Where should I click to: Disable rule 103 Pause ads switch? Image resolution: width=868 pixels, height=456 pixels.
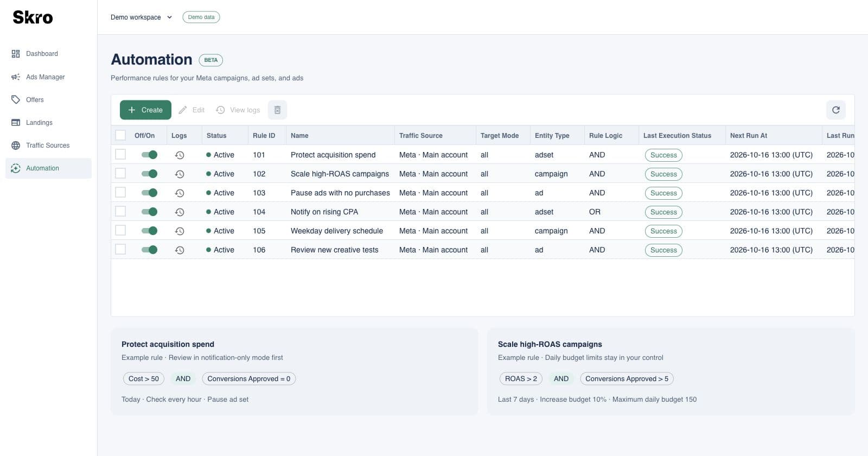point(149,193)
